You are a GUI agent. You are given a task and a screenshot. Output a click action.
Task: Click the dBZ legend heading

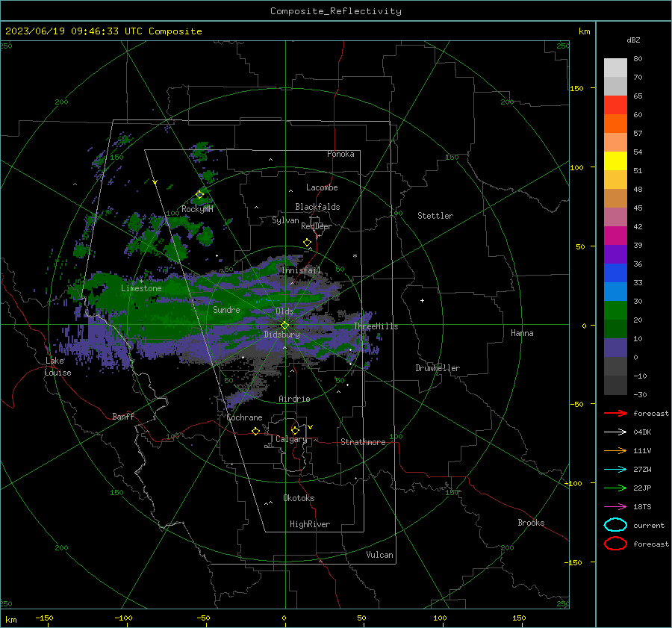click(633, 40)
